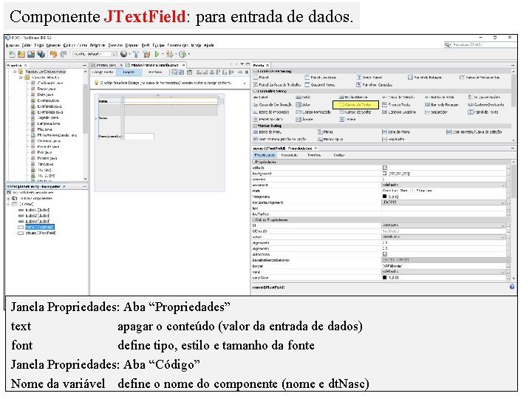Click the Build Project hammer icon
The image size is (532, 399).
(136, 54)
